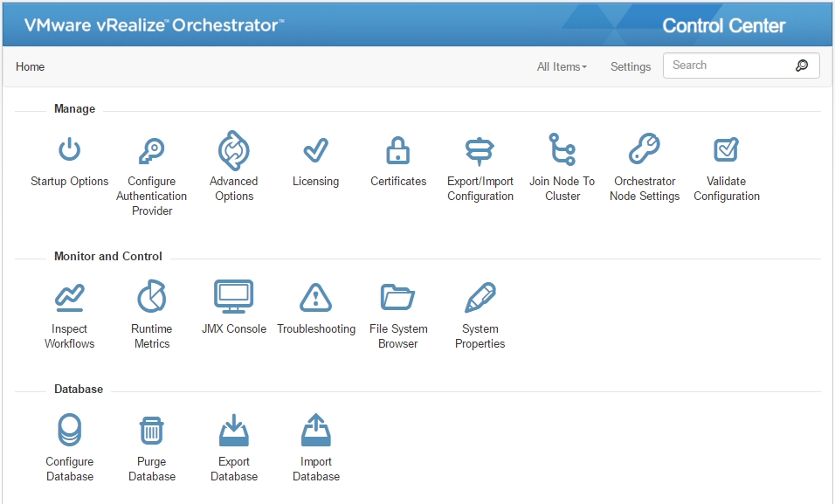The width and height of the screenshot is (835, 504).
Task: Click the Control Center header title
Action: (x=724, y=25)
